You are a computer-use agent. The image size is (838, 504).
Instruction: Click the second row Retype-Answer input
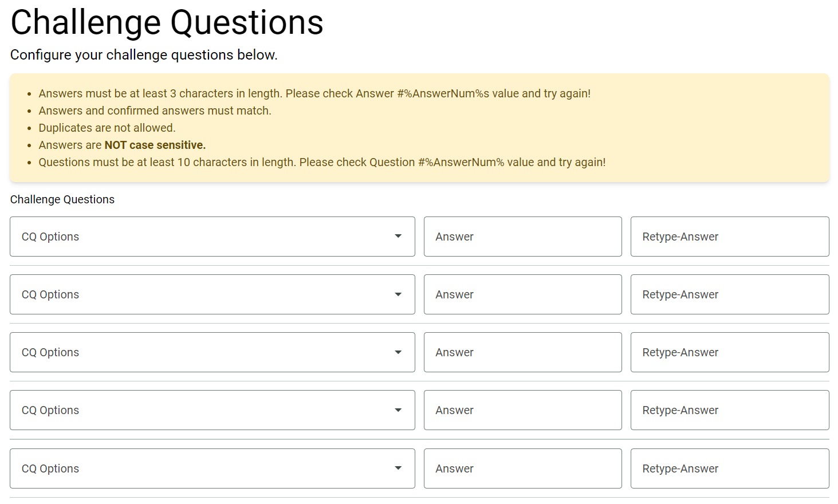[729, 294]
